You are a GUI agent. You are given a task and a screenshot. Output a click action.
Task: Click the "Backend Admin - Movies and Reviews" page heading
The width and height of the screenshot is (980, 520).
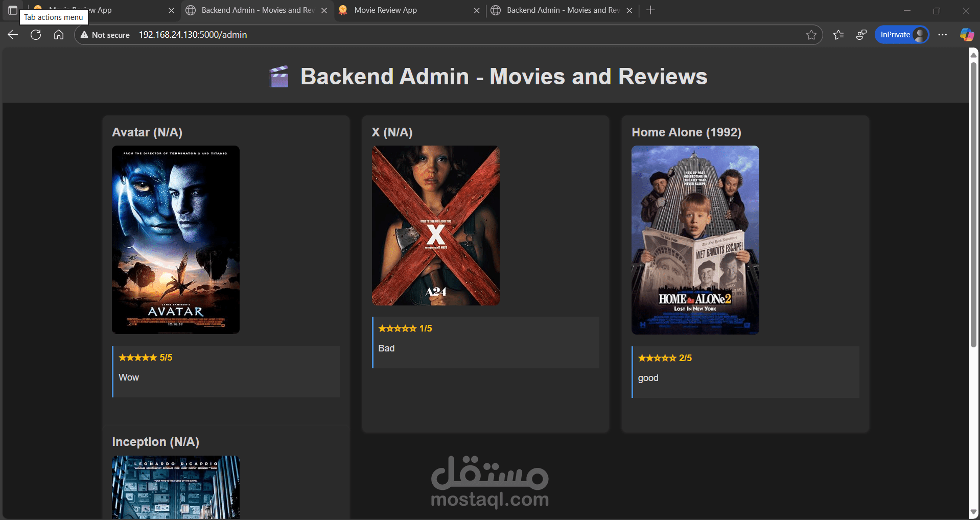point(504,77)
